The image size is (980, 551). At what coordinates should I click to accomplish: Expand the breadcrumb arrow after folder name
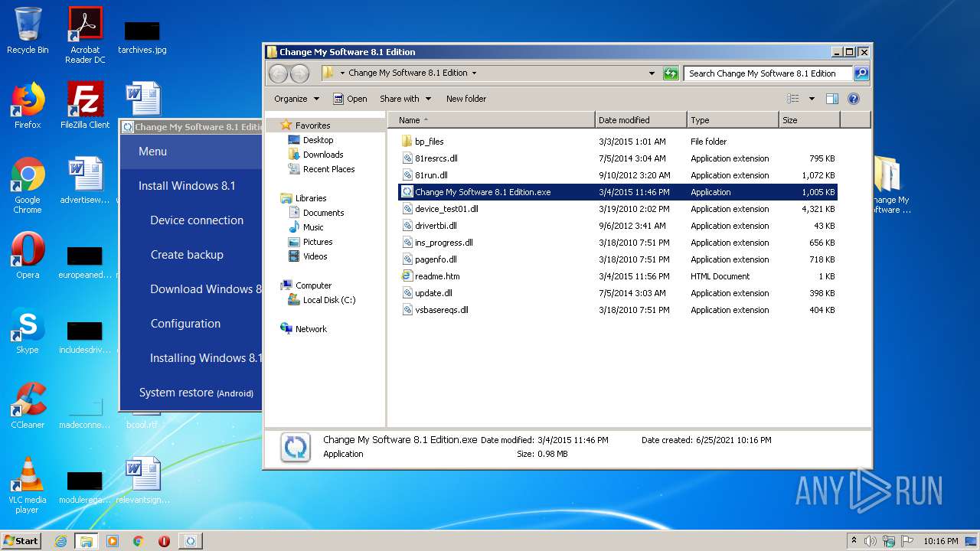(x=474, y=73)
